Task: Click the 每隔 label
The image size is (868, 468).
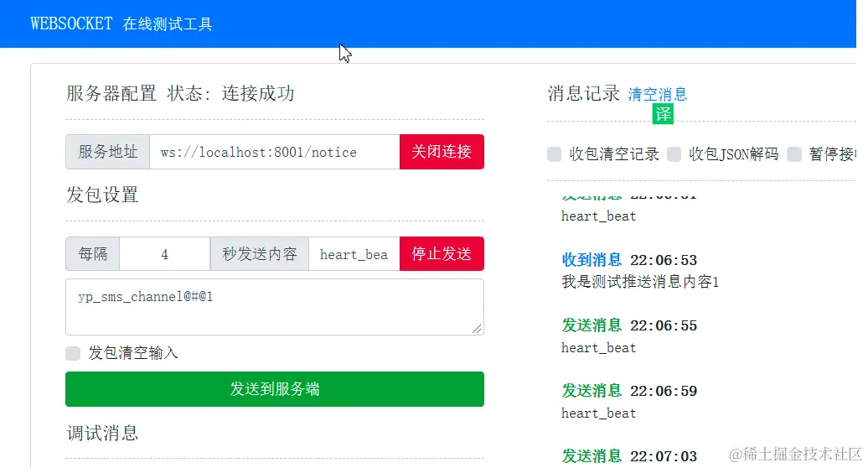Action: coord(92,253)
